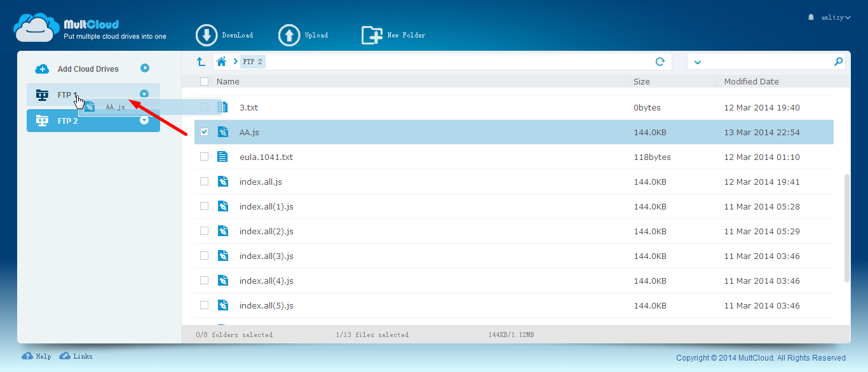Check the index.all(2).js checkbox
This screenshot has height=372, width=868.
(x=204, y=231)
